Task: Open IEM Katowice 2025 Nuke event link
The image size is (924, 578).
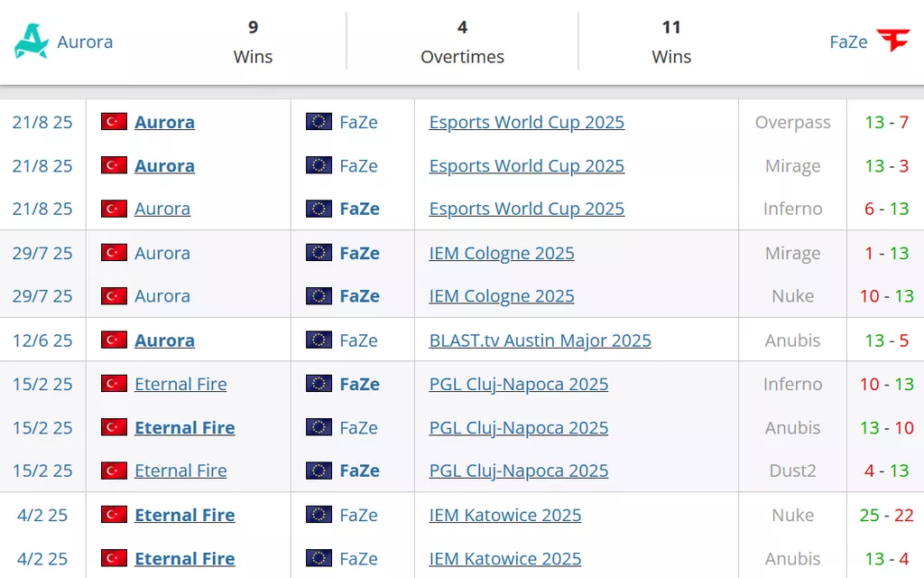Action: click(504, 515)
